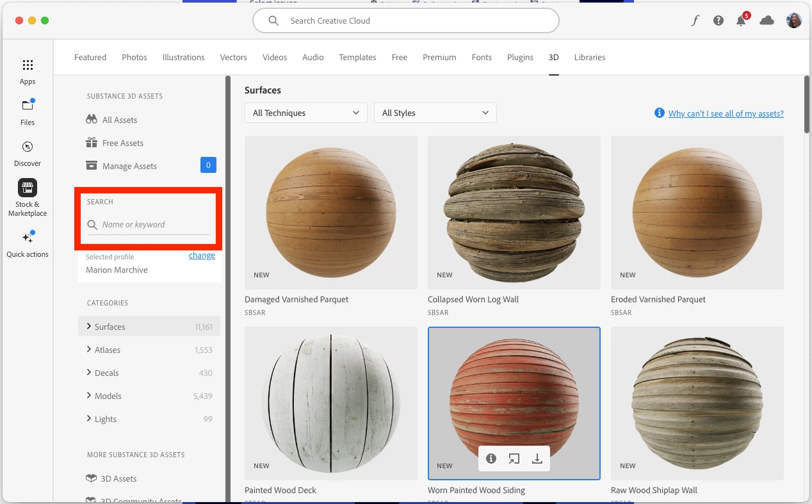Image resolution: width=812 pixels, height=504 pixels.
Task: Click the blue info icon beside assets link
Action: point(660,113)
